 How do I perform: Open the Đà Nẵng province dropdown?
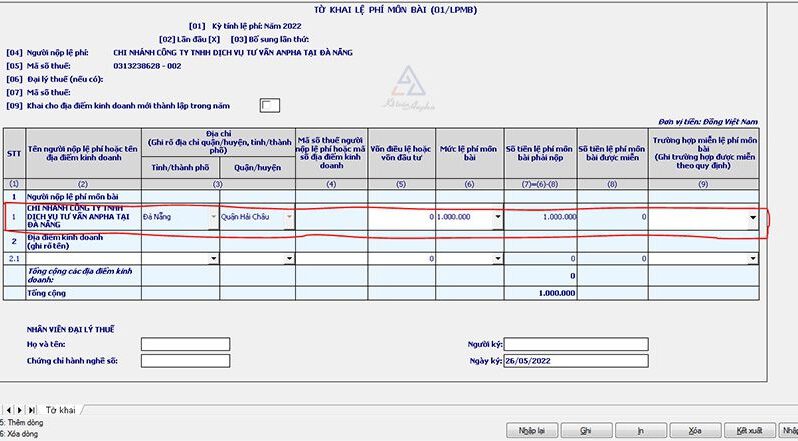tap(214, 216)
